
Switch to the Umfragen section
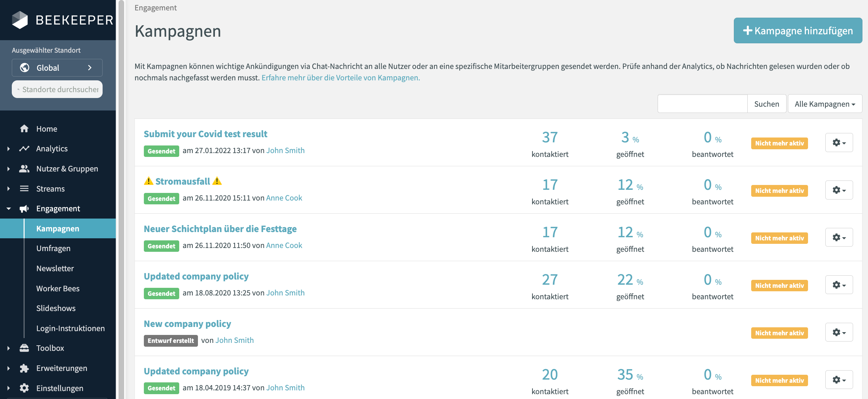54,248
